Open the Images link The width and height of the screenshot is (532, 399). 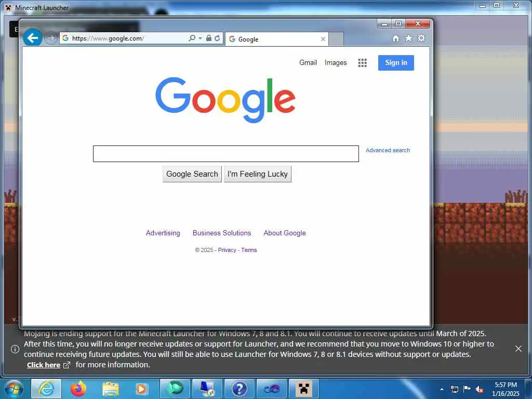tap(336, 62)
